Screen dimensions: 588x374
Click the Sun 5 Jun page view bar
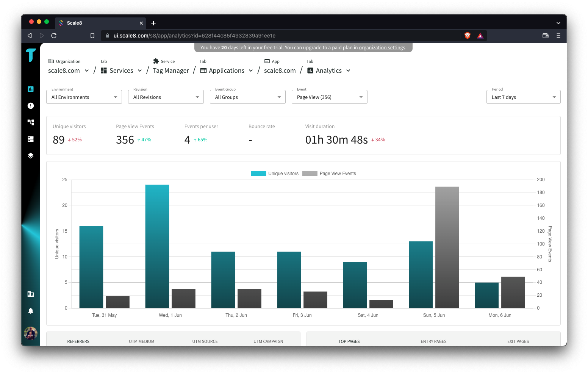[447, 247]
